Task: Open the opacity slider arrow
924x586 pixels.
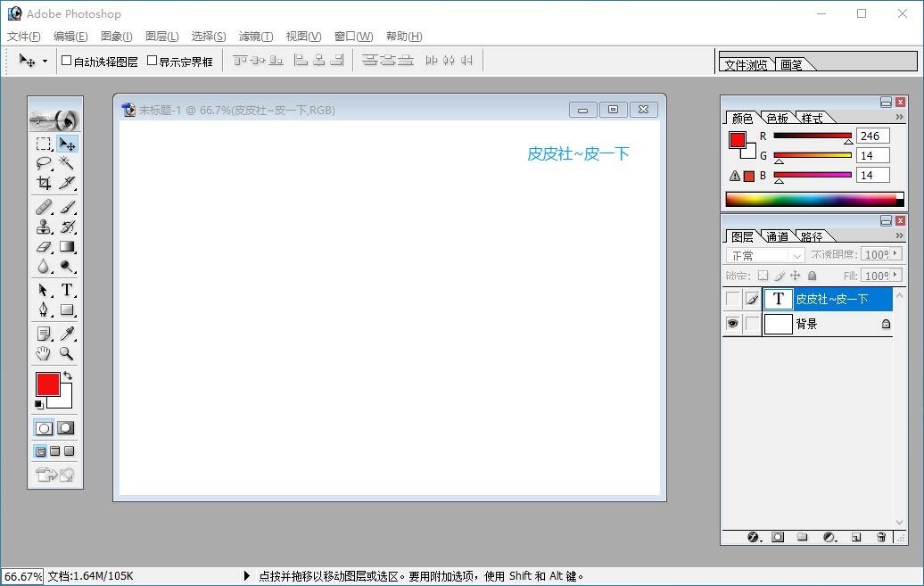Action: click(x=895, y=253)
